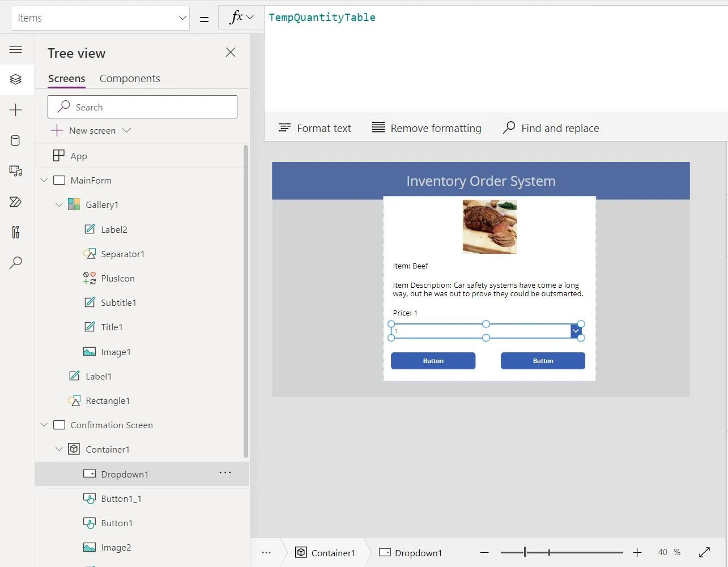Click the Tree view search box
This screenshot has height=567, width=728.
(x=142, y=106)
